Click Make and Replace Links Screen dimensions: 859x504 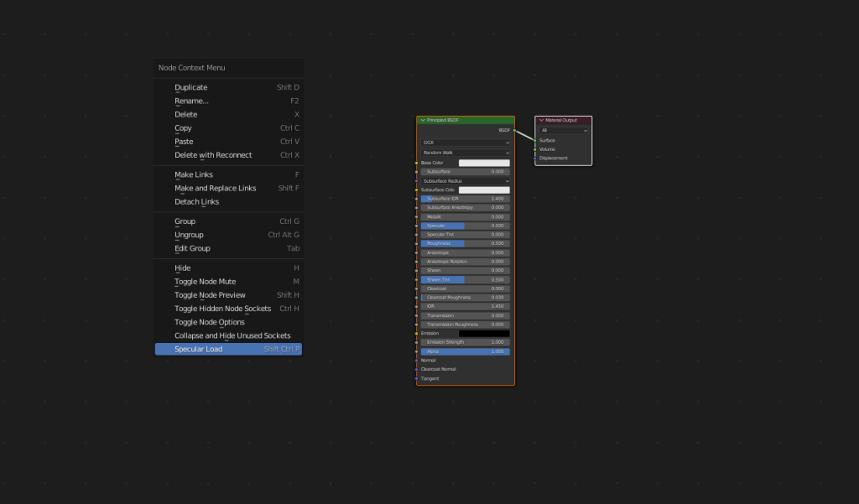coord(215,188)
